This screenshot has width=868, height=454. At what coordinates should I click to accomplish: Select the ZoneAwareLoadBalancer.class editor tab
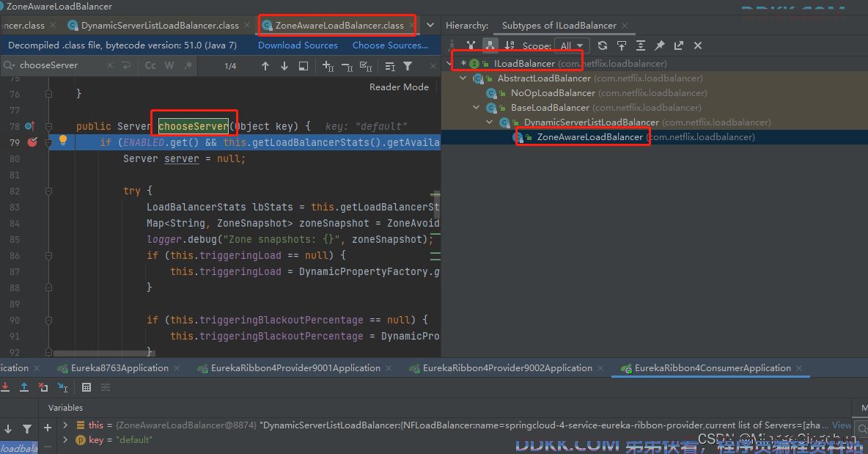(x=339, y=26)
